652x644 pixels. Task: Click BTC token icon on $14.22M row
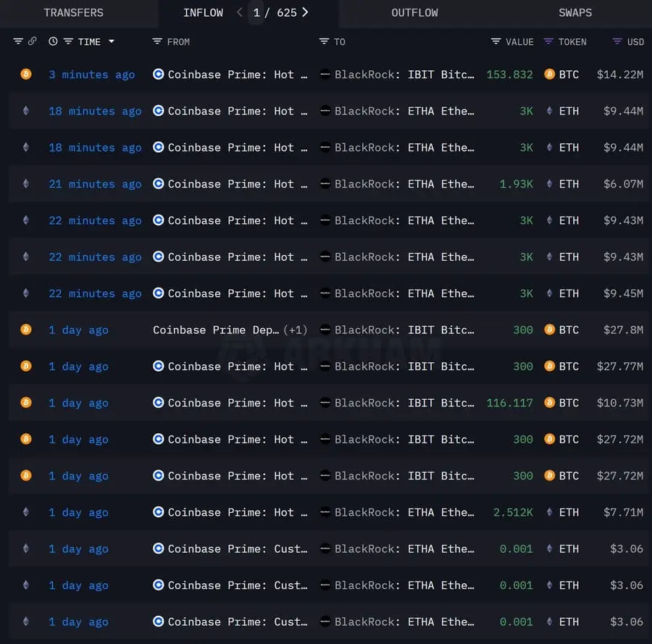[549, 75]
